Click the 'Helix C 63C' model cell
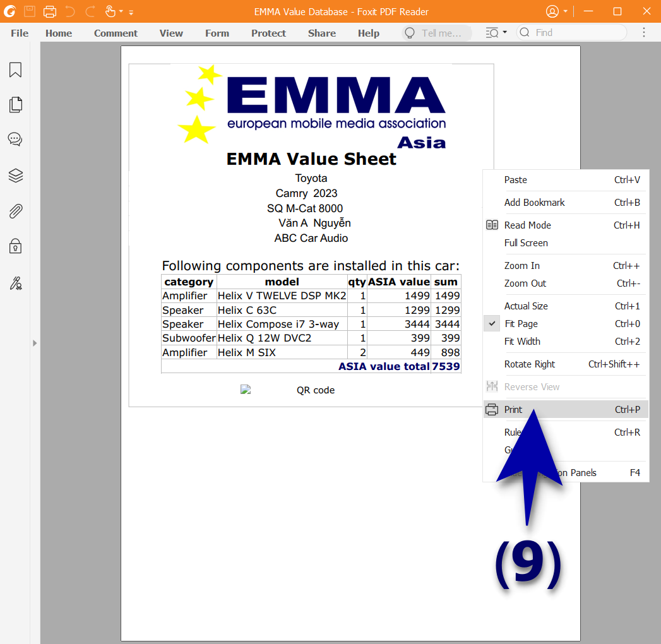661x644 pixels. [x=282, y=310]
